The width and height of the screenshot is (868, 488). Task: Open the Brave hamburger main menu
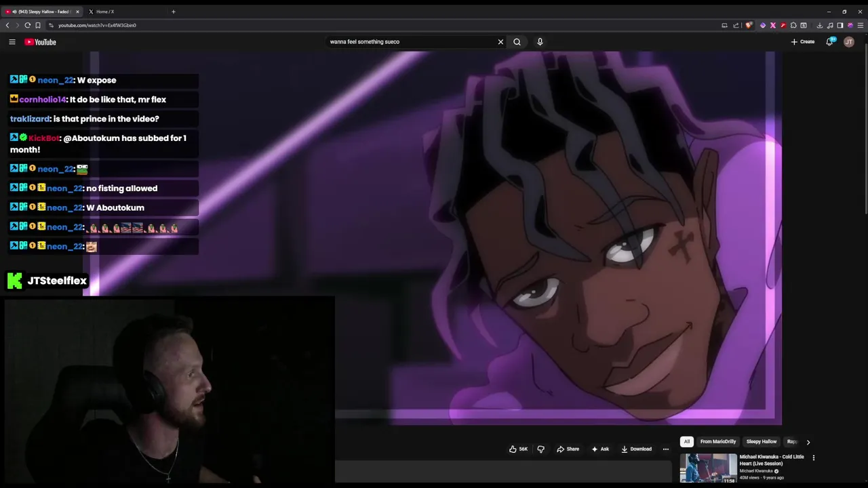pos(861,25)
